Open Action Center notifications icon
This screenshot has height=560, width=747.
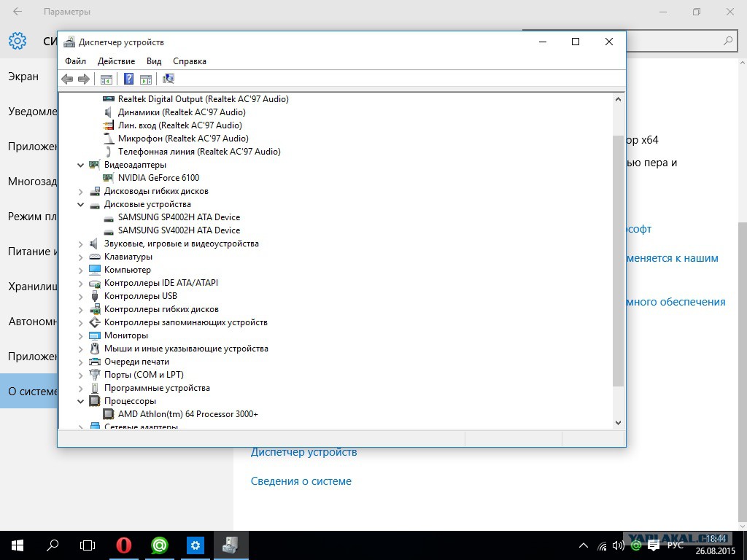pyautogui.click(x=654, y=545)
